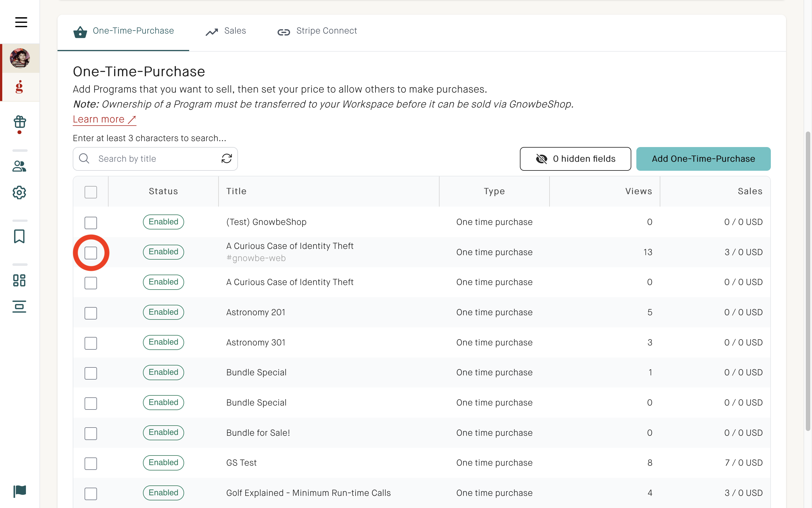
Task: Sort by the Type column header
Action: 494,192
